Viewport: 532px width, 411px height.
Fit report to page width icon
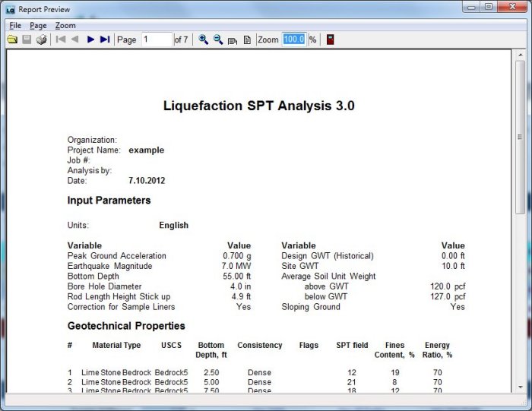(233, 40)
